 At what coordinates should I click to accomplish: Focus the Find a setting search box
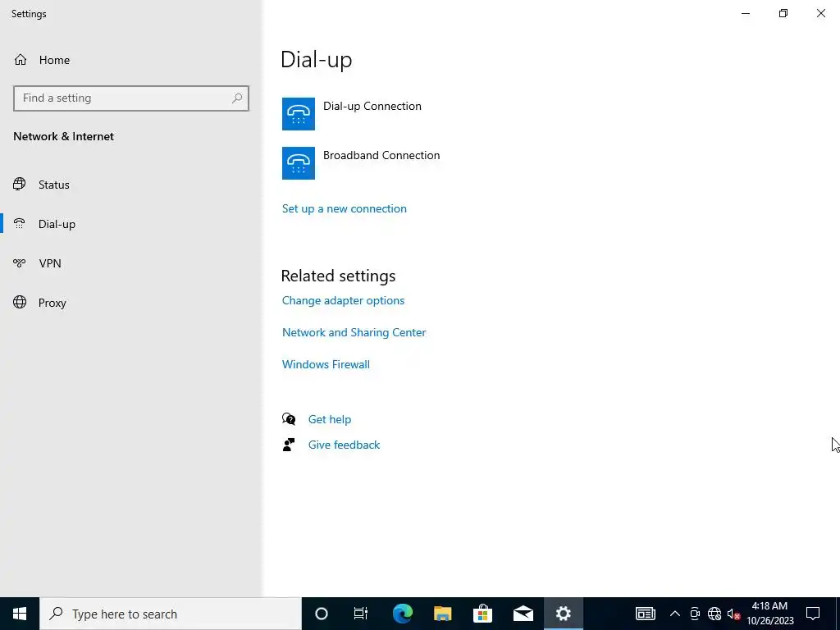pyautogui.click(x=131, y=98)
